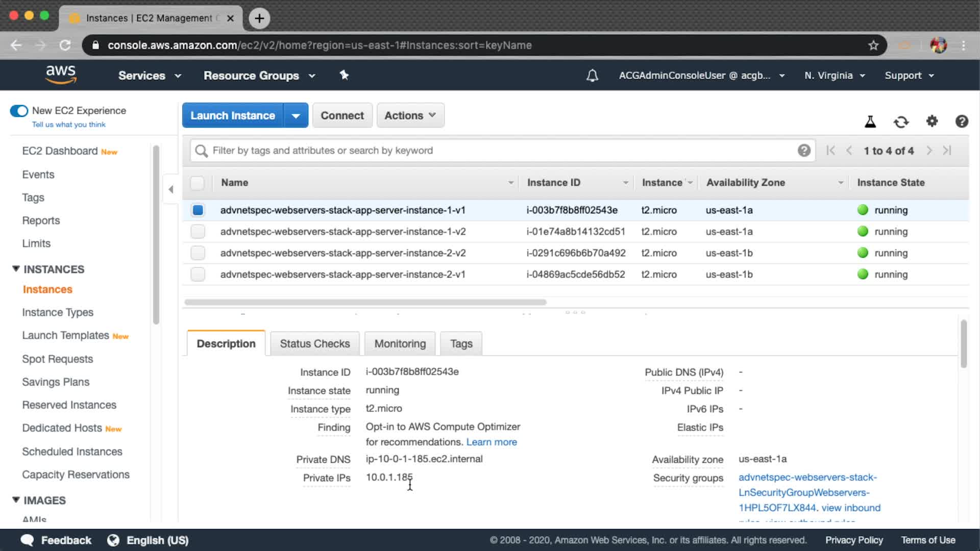The width and height of the screenshot is (980, 551).
Task: Uncheck the app-server-instance-1-v1 row checkbox
Action: tap(198, 210)
